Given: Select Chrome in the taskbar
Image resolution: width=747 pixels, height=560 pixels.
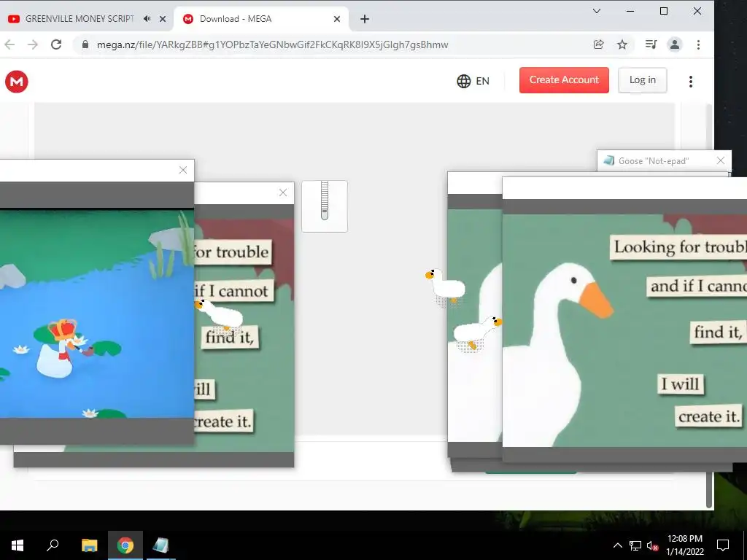Looking at the screenshot, I should tap(125, 545).
